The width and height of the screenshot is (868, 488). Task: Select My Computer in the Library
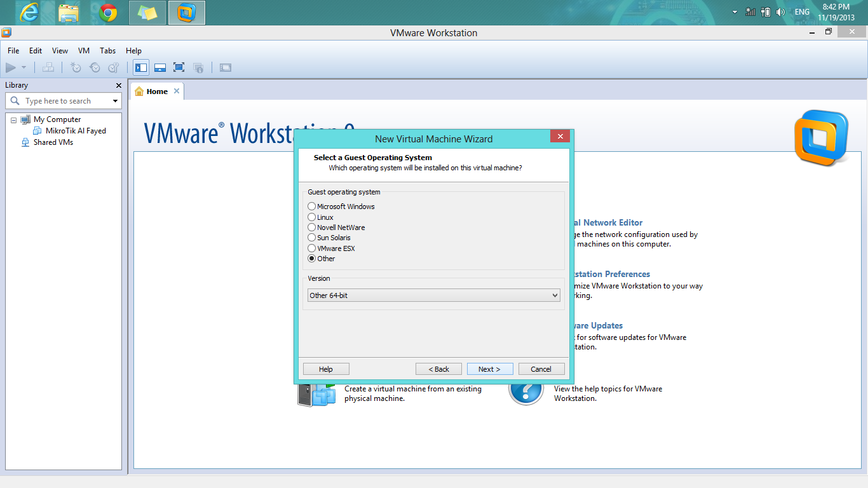(57, 119)
